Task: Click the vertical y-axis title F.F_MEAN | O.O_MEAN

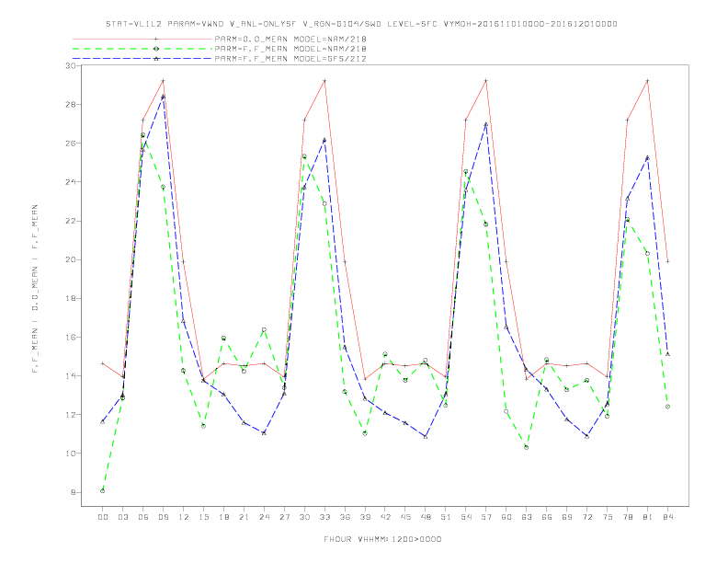Action: coord(35,289)
